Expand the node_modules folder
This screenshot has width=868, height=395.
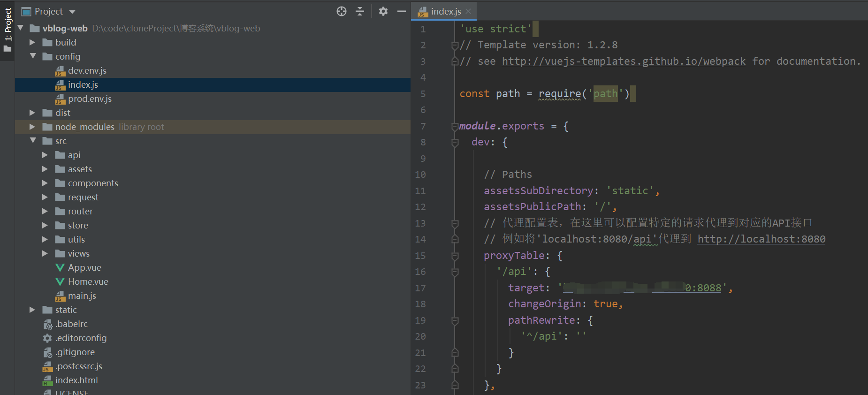point(32,127)
